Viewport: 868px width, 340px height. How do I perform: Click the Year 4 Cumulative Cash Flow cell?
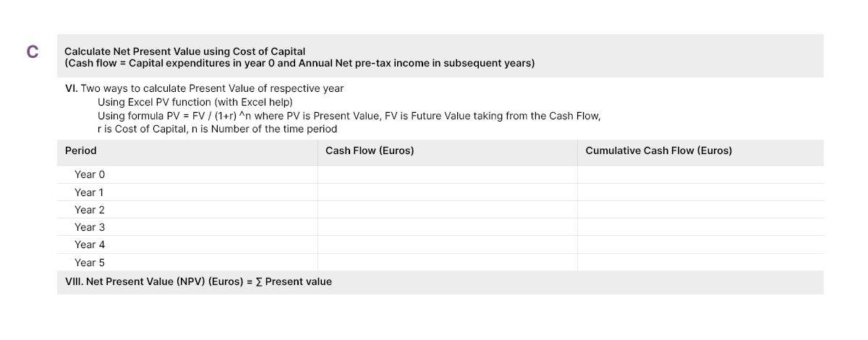tap(700, 245)
